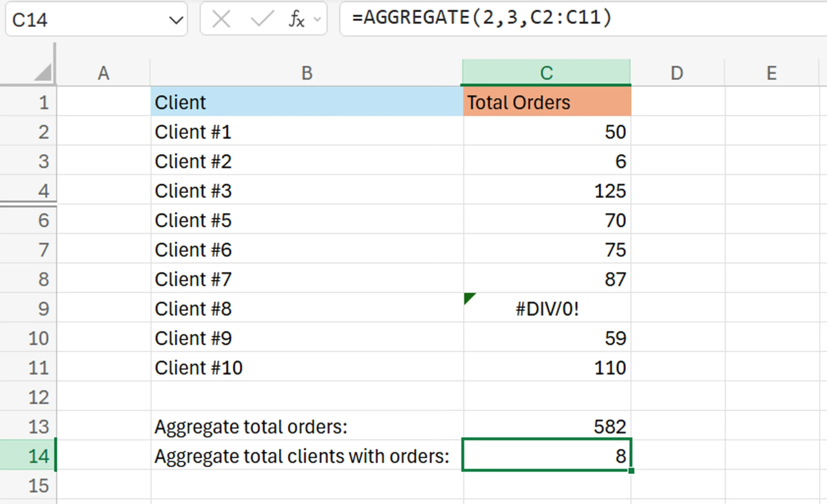Viewport: 827px width, 504px height.
Task: Click the hidden row divider below row 4
Action: (x=28, y=204)
